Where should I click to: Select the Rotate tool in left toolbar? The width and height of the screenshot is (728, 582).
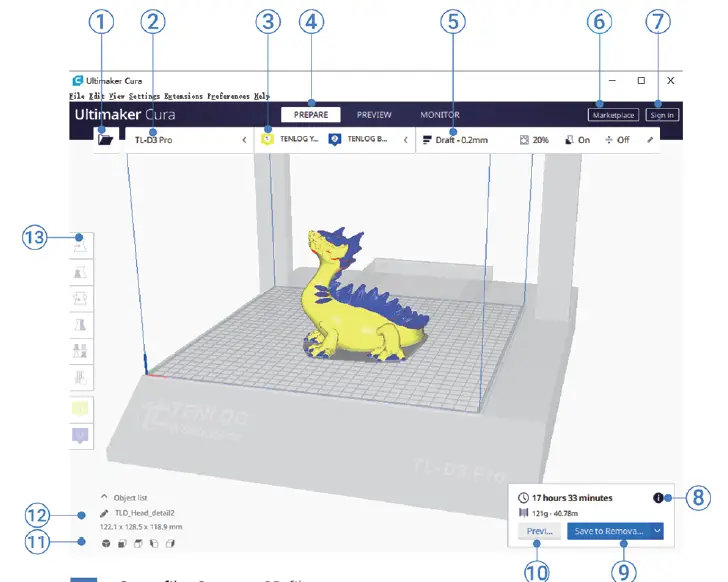81,298
